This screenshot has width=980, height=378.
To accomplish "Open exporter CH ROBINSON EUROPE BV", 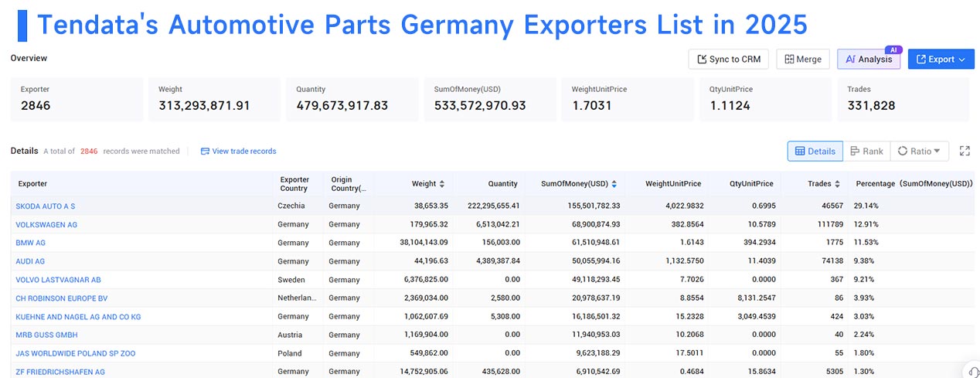I will pyautogui.click(x=62, y=298).
